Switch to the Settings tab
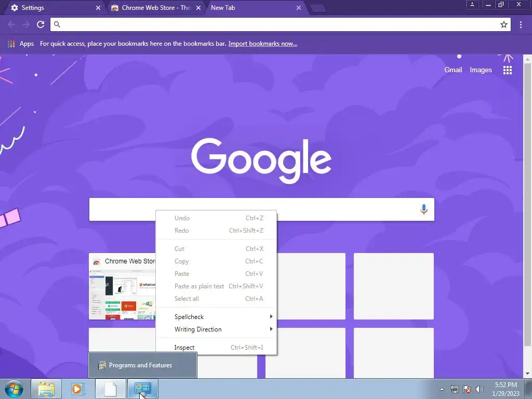 coord(54,8)
